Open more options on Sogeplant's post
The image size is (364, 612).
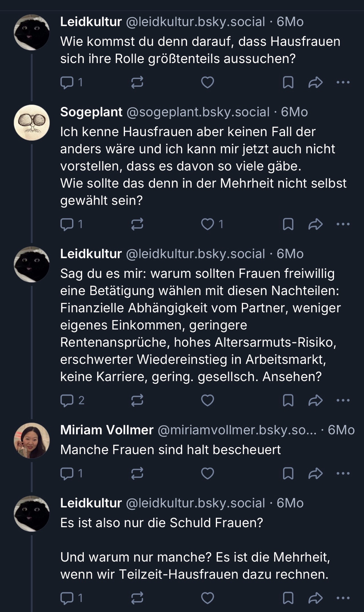tap(343, 224)
